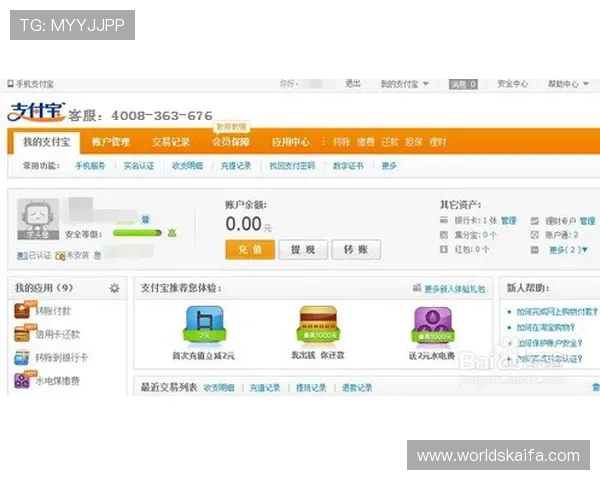Click the 如何完成网上购物付款 help link
This screenshot has height=480, width=600.
pyautogui.click(x=557, y=312)
